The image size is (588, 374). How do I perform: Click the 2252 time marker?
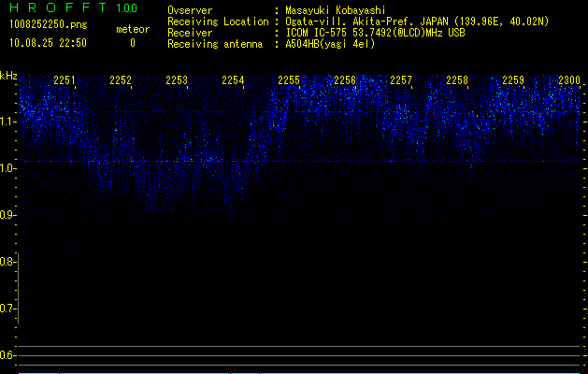click(121, 80)
